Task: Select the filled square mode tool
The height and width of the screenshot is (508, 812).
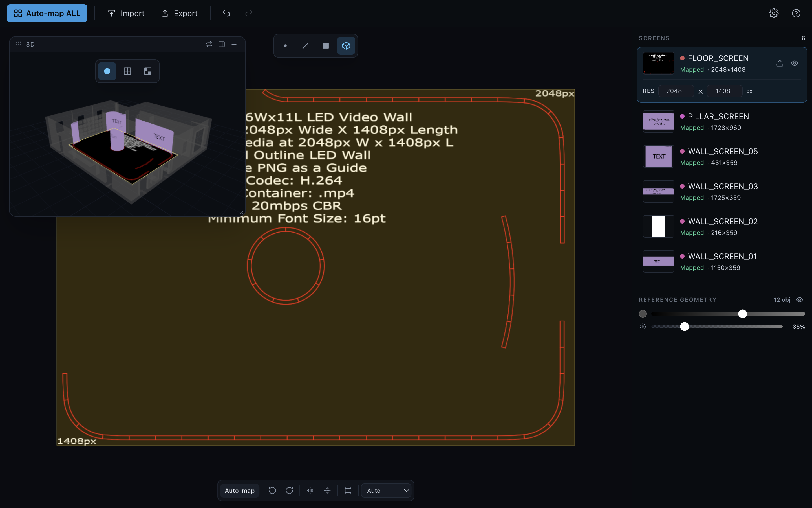Action: click(x=326, y=46)
